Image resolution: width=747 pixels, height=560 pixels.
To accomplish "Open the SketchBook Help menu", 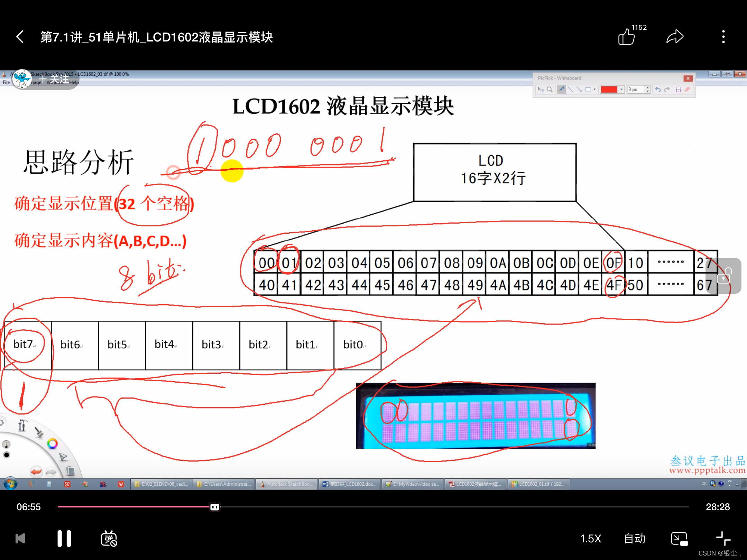I will pyautogui.click(x=74, y=82).
